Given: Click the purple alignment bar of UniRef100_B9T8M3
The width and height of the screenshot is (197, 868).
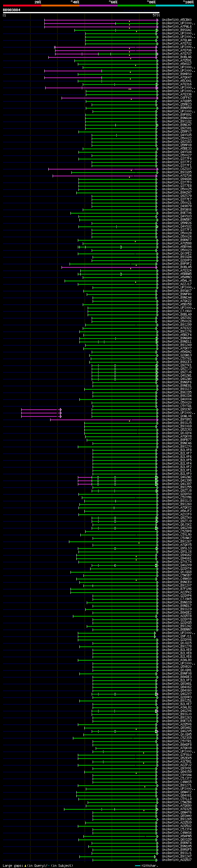Looking at the screenshot, I should (104, 420).
